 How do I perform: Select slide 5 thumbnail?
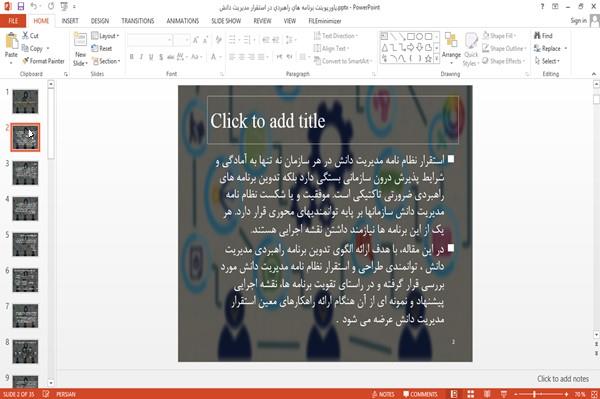tap(25, 244)
